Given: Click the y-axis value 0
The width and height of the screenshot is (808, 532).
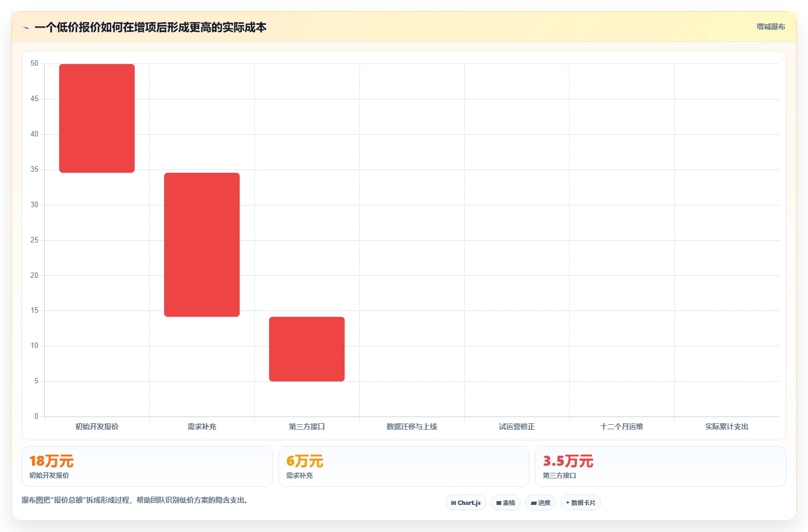Looking at the screenshot, I should click(x=36, y=417).
